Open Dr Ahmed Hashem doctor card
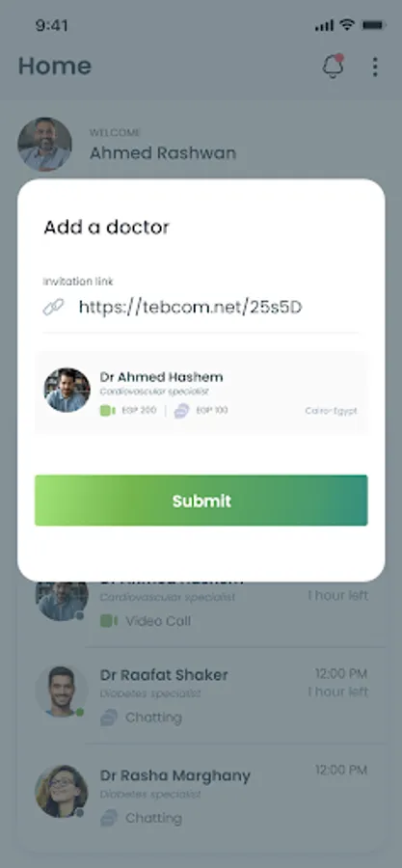 [x=201, y=392]
